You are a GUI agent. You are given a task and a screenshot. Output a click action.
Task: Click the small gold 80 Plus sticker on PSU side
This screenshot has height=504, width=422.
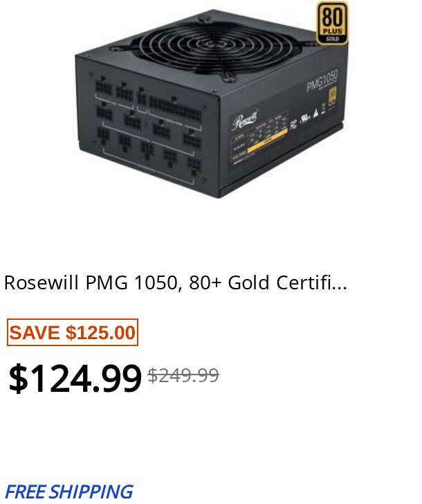[333, 97]
